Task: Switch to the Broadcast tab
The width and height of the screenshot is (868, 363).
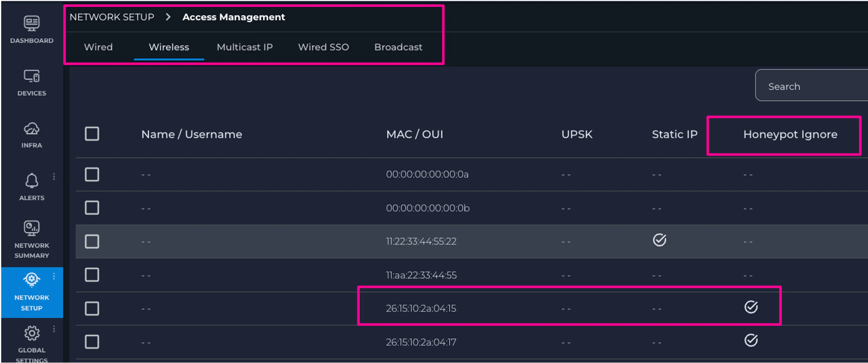Action: coord(398,47)
